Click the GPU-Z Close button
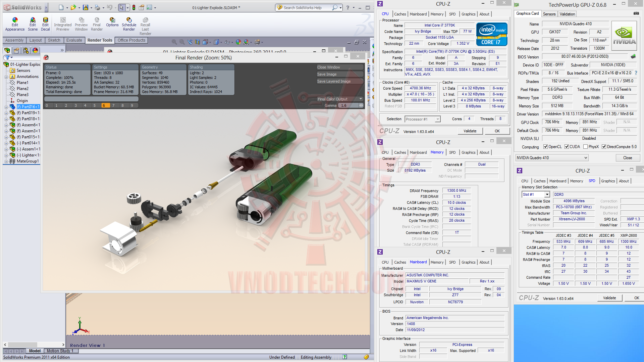Viewport: 644px width, 362px height. pos(628,158)
